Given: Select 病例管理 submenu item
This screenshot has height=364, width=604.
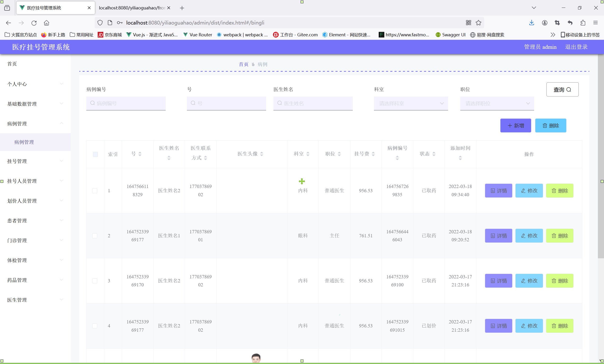Looking at the screenshot, I should pyautogui.click(x=24, y=142).
